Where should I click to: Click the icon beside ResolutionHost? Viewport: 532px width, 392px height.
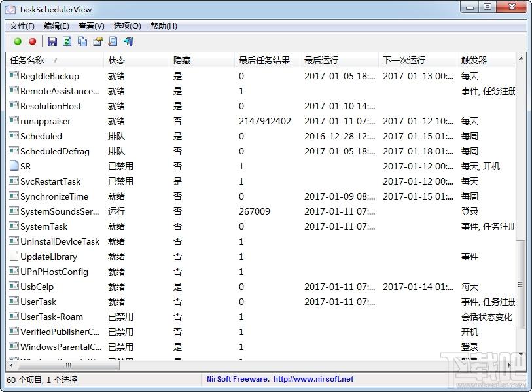(14, 105)
